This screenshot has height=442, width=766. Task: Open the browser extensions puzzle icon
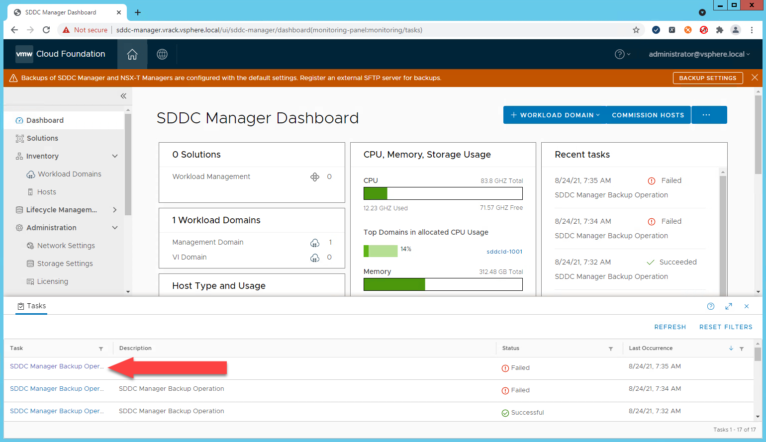coord(720,30)
